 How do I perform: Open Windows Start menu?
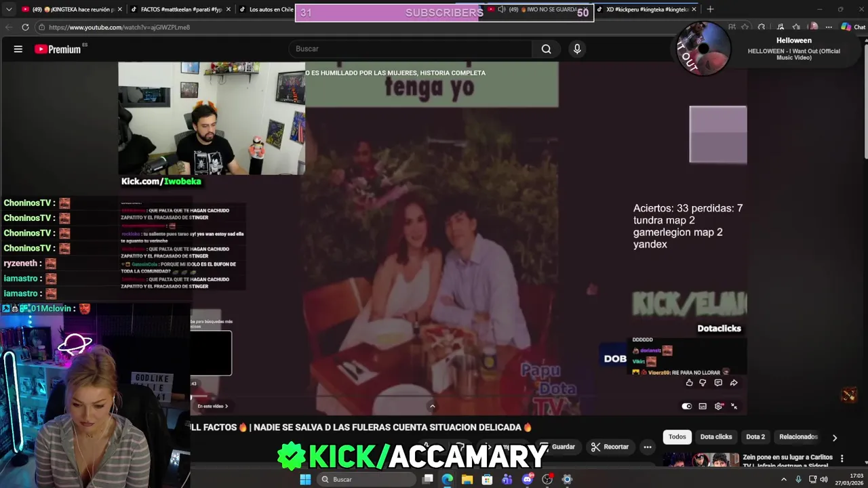coord(305,479)
